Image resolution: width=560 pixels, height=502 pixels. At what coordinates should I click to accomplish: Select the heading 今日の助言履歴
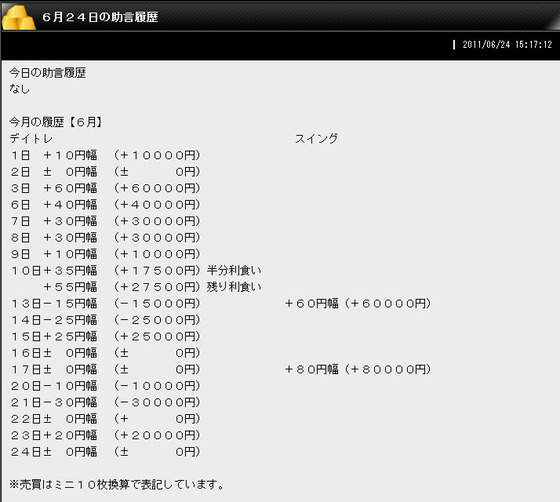click(48, 73)
